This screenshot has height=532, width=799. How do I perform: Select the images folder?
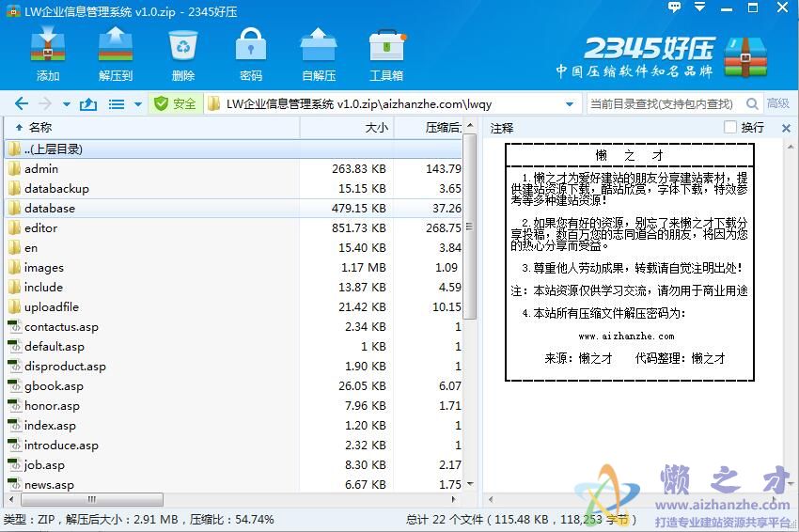tap(233, 268)
